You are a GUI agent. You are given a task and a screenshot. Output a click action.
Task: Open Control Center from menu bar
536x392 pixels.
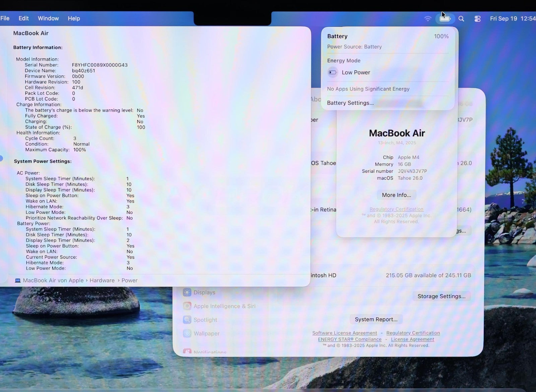pos(477,19)
